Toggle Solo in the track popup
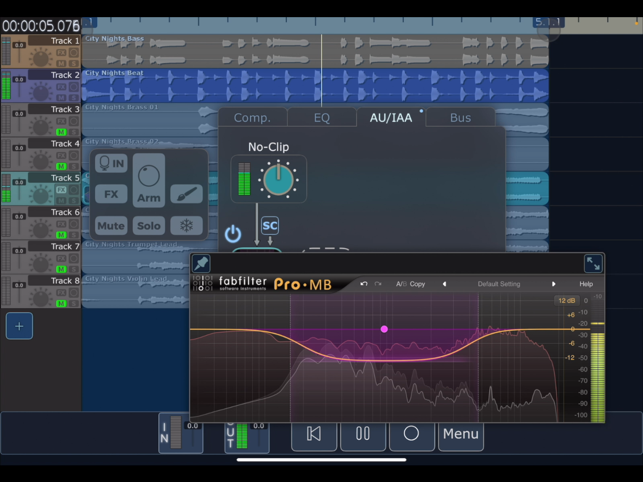Screen dimensions: 643x482 click(148, 226)
